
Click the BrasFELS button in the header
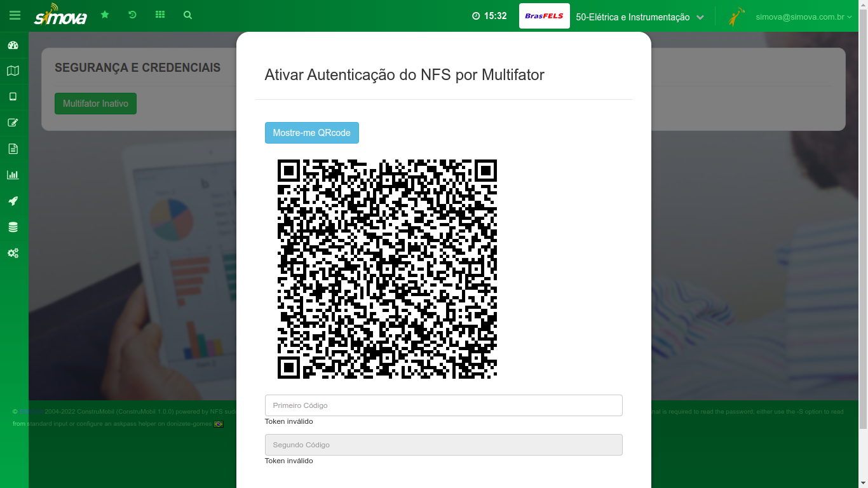tap(544, 16)
